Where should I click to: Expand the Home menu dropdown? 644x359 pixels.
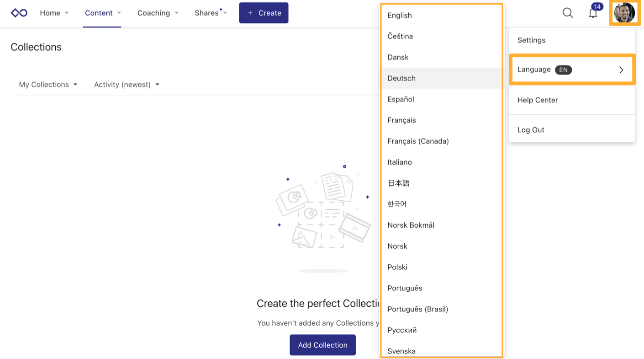[x=54, y=13]
